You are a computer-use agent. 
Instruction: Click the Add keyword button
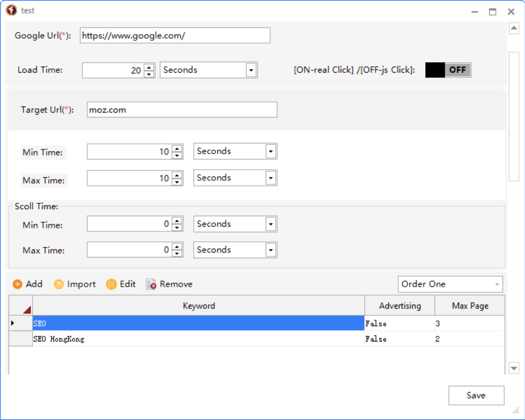pyautogui.click(x=27, y=284)
